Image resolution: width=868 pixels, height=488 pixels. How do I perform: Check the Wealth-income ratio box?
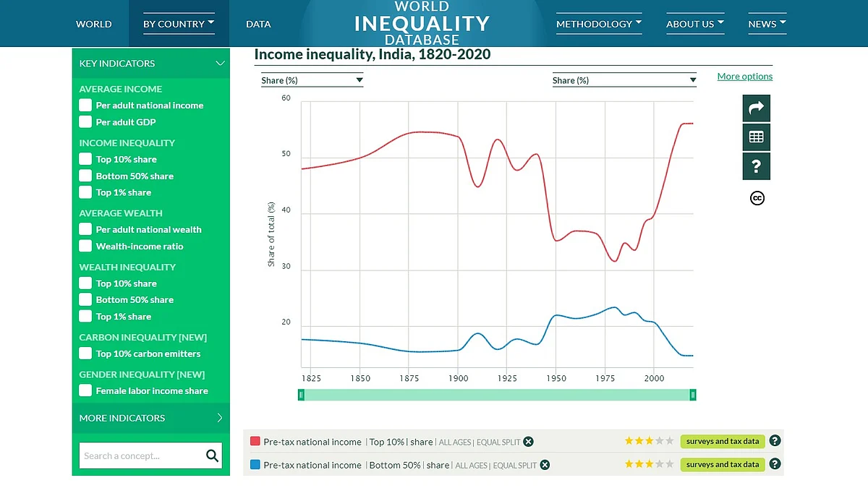coord(85,246)
